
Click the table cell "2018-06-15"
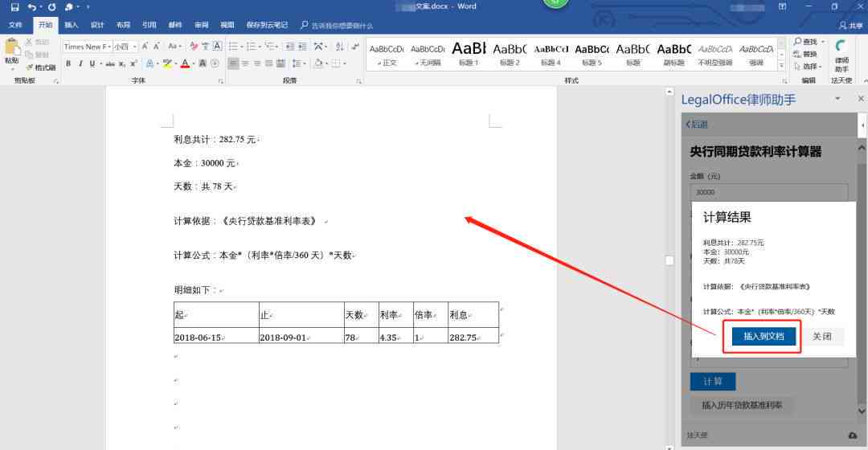point(216,337)
